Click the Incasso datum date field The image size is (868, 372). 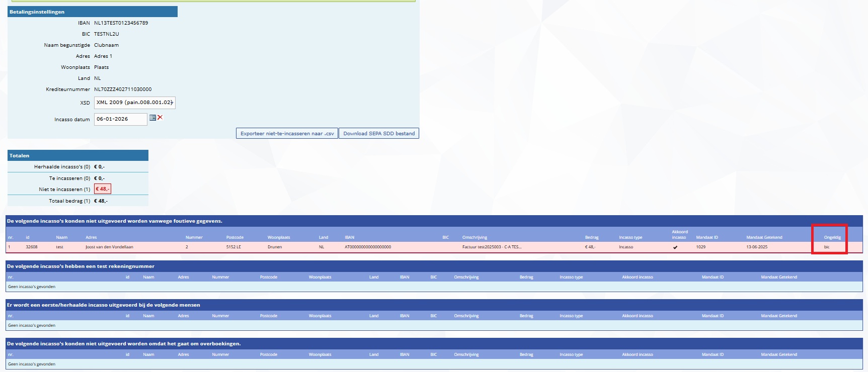(121, 119)
